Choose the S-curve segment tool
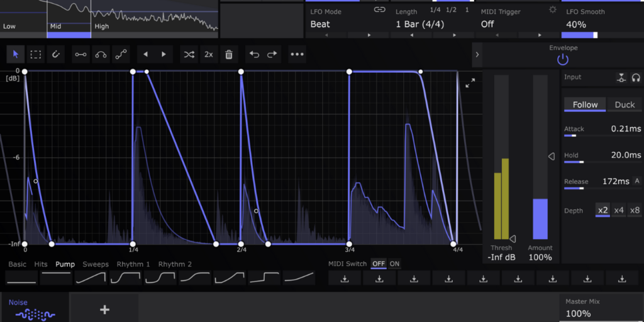The image size is (644, 322). point(121,54)
